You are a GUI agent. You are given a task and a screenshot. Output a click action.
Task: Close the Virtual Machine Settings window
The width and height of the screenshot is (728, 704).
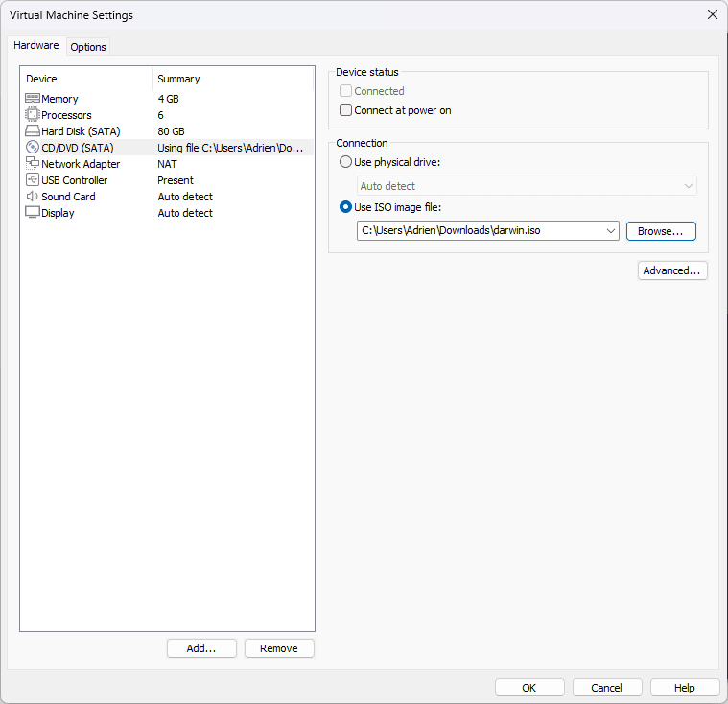[713, 14]
